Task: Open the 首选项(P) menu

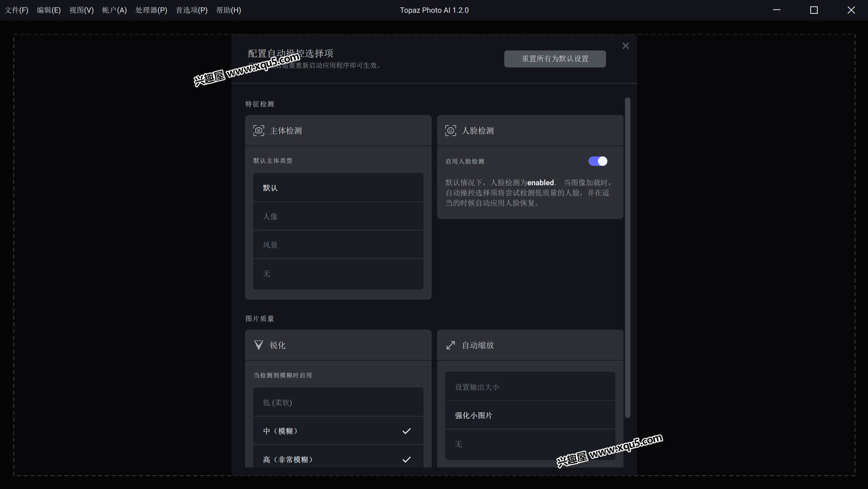Action: (191, 10)
